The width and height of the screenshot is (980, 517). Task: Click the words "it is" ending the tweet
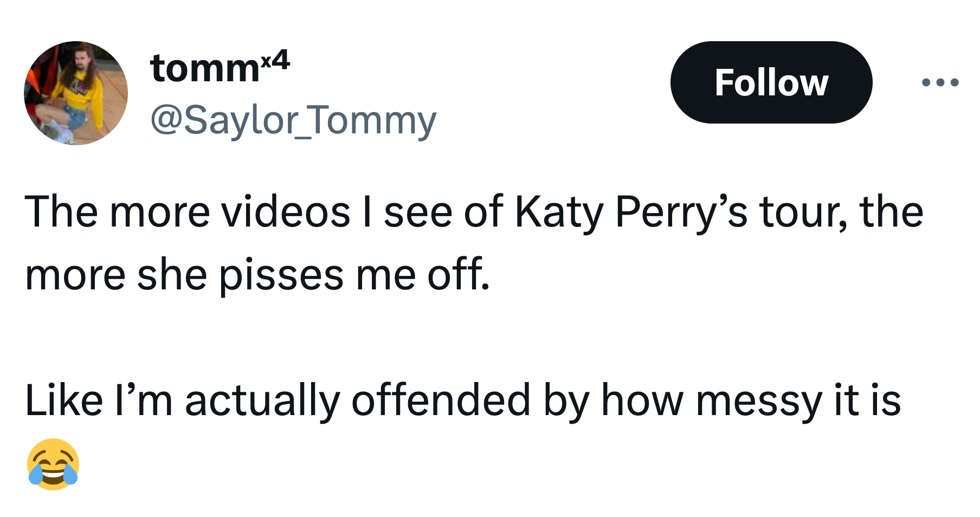pos(868,400)
